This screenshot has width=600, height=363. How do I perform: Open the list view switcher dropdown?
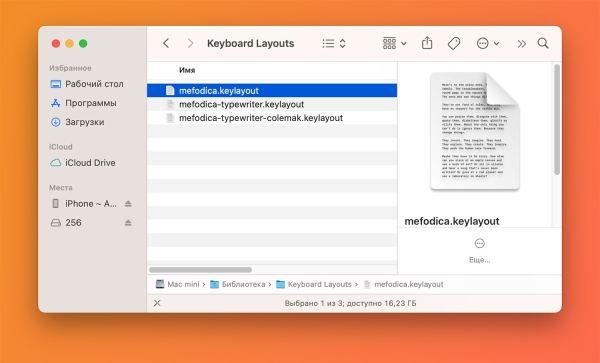334,43
